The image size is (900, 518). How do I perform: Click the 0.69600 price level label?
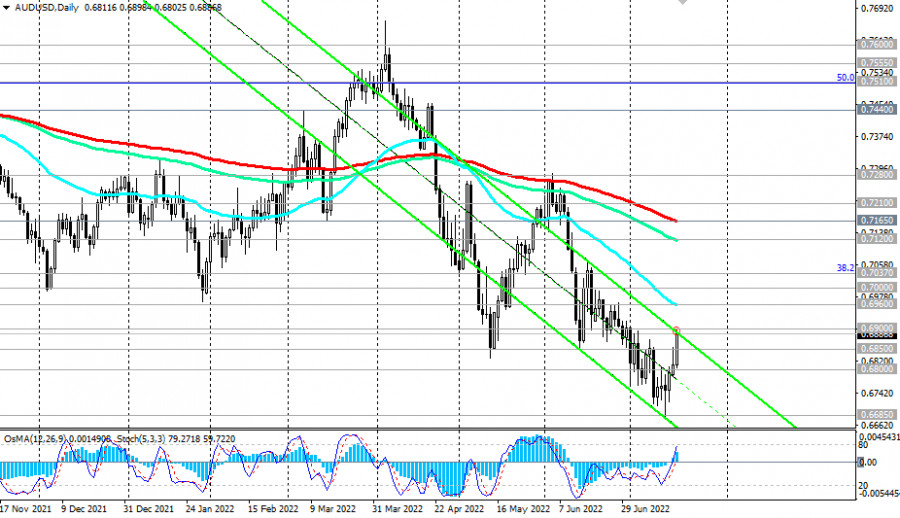pyautogui.click(x=876, y=303)
